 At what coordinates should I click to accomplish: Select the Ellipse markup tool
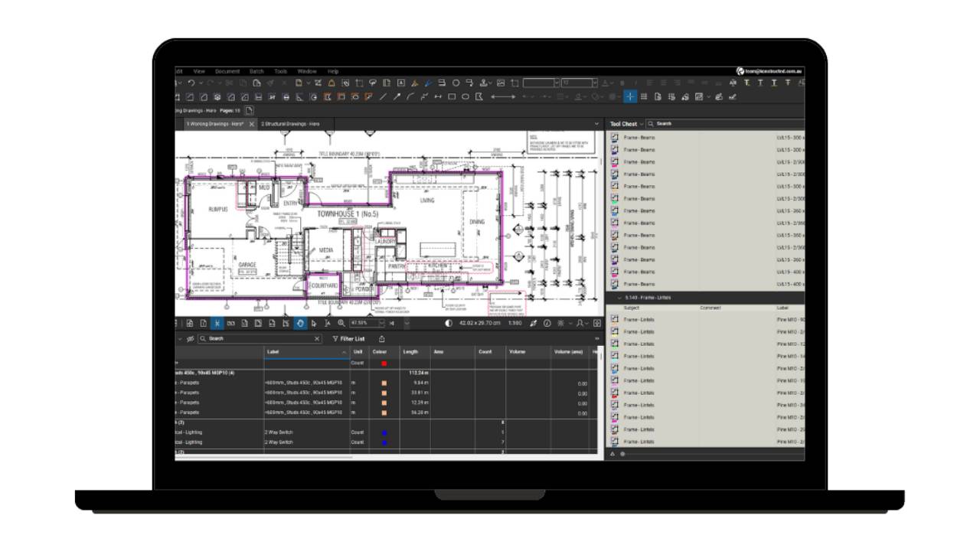pos(465,96)
